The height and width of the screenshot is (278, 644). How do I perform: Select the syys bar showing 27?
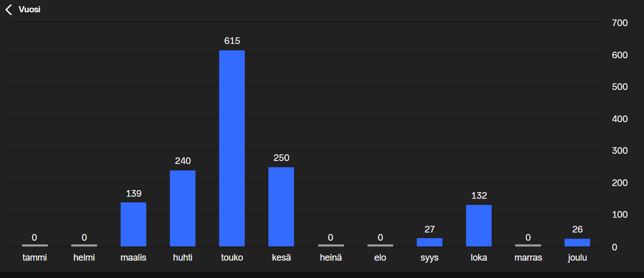pos(430,242)
